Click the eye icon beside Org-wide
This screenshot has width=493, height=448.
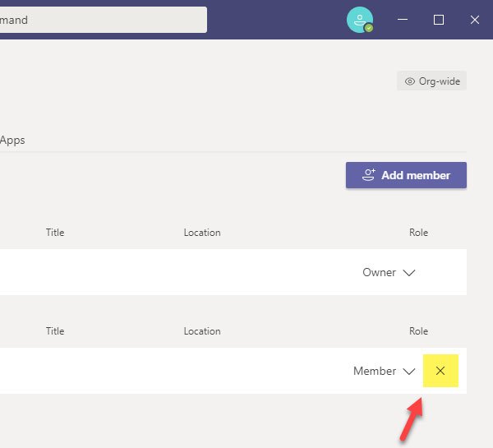click(x=410, y=81)
